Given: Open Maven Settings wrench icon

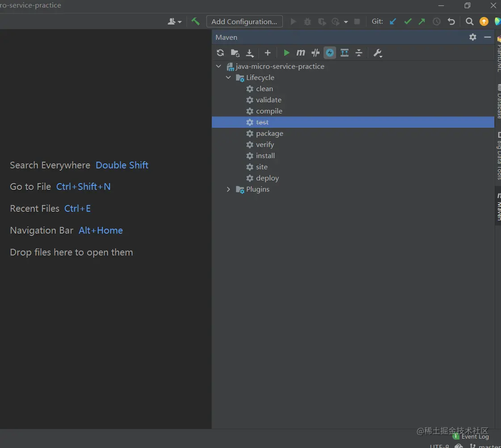Looking at the screenshot, I should [378, 53].
